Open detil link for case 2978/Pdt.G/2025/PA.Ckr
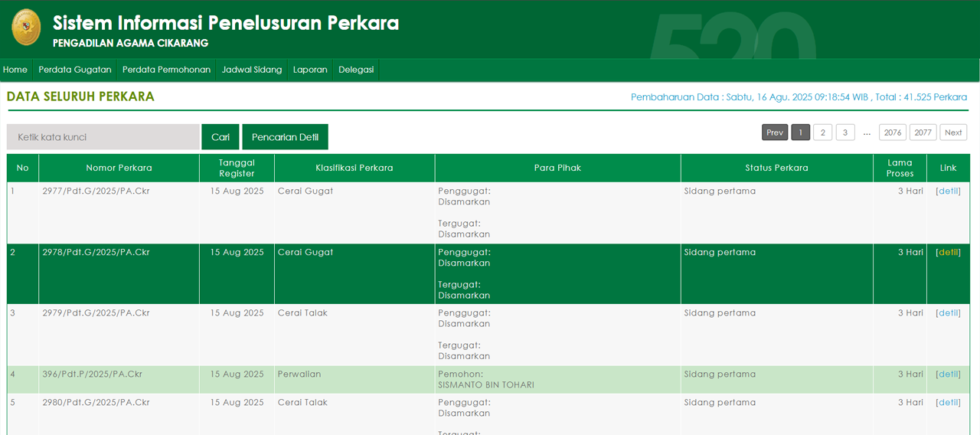This screenshot has height=435, width=980. 949,252
